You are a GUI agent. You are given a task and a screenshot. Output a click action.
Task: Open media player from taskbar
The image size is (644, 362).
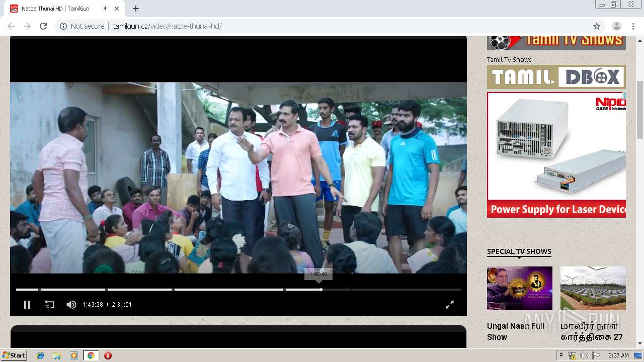(74, 355)
